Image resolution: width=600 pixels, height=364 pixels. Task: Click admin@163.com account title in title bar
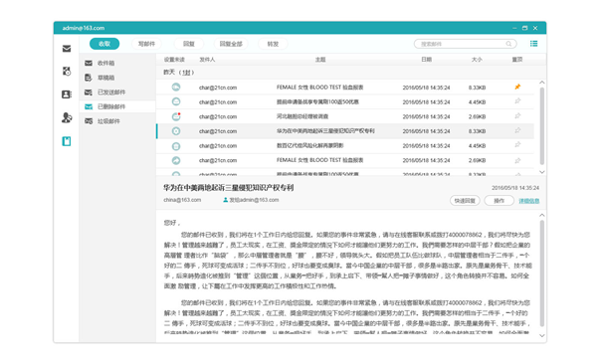click(x=84, y=28)
